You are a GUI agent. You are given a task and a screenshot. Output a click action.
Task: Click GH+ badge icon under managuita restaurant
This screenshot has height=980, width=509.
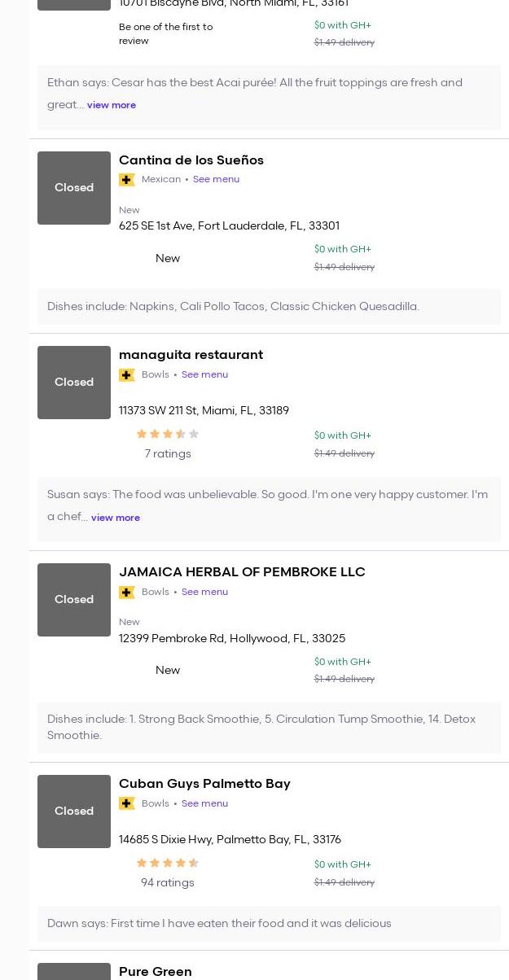[x=126, y=375]
